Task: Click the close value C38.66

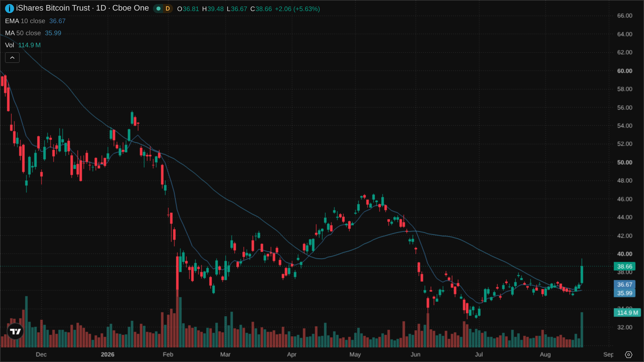Action: click(261, 9)
